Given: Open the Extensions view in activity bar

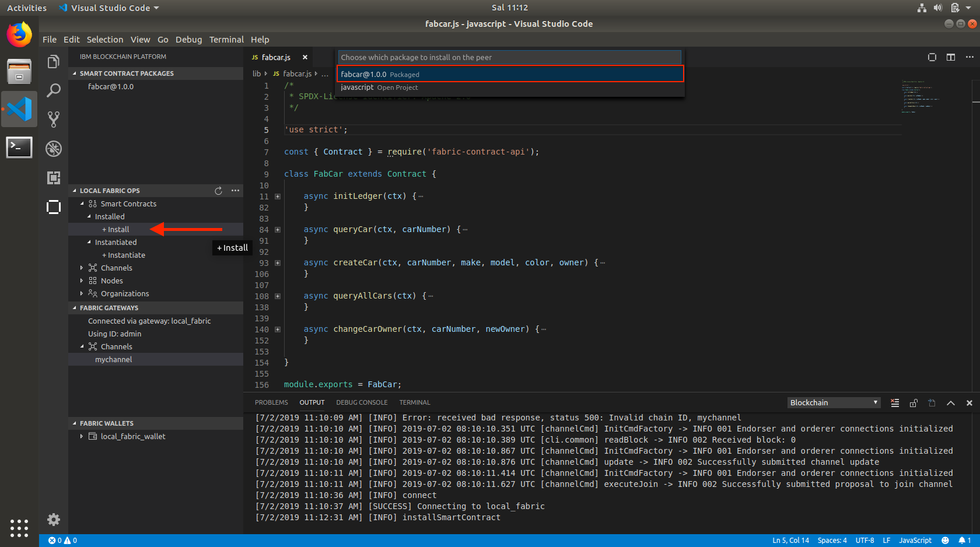Looking at the screenshot, I should [54, 178].
